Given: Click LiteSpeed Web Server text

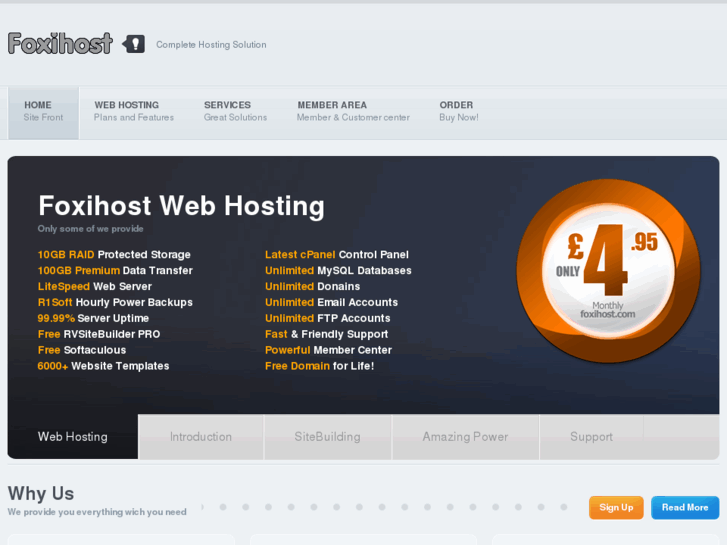Looking at the screenshot, I should point(95,286).
